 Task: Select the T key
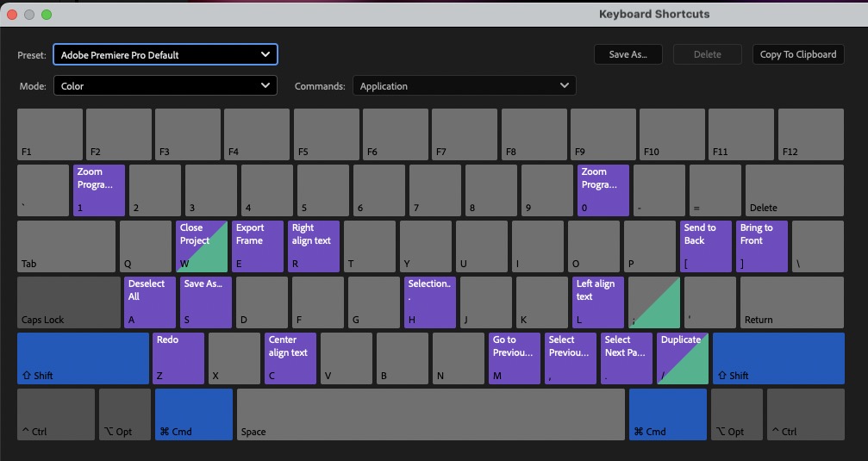[x=369, y=246]
